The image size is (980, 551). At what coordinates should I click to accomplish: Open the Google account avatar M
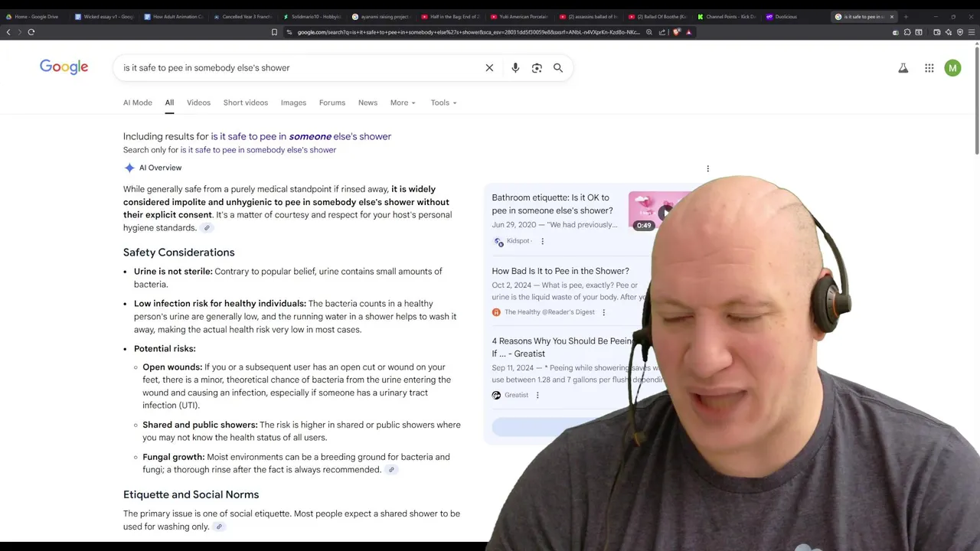point(952,68)
